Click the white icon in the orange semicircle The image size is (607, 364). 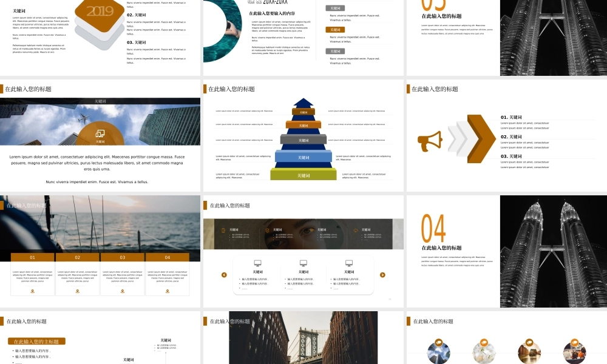click(x=100, y=133)
